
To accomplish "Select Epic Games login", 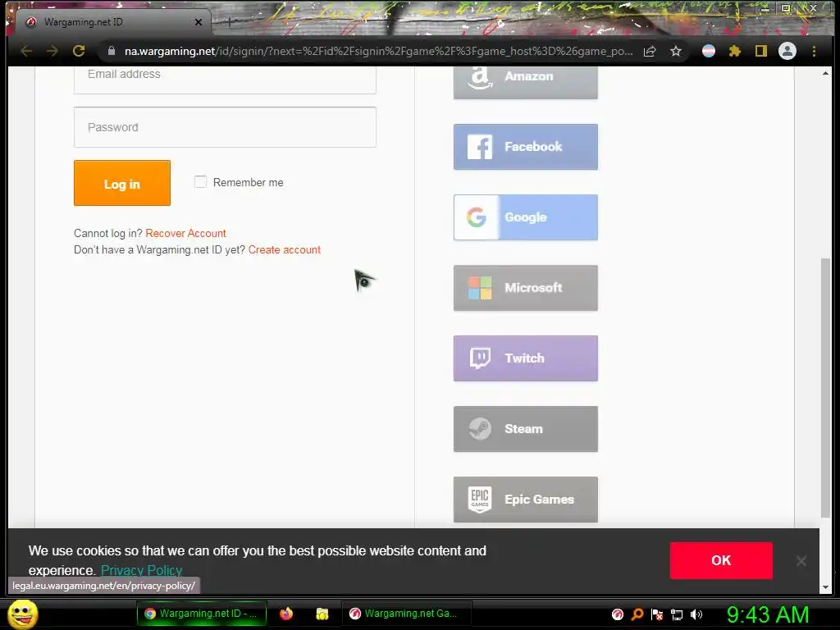I will (526, 500).
